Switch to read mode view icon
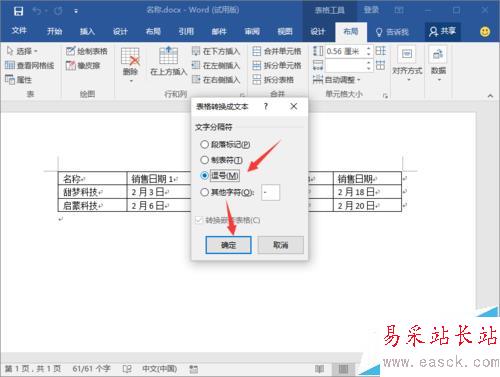 coord(319,369)
